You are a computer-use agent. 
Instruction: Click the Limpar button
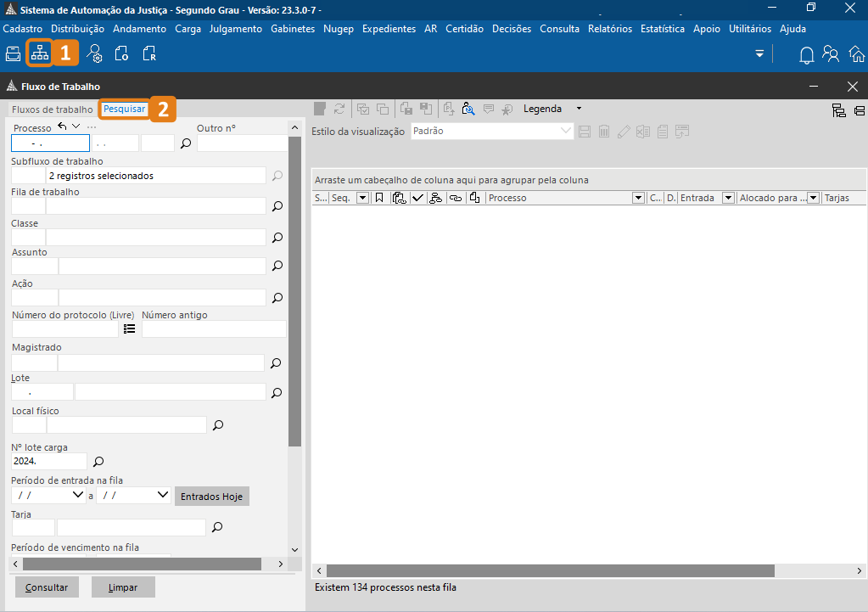(123, 587)
